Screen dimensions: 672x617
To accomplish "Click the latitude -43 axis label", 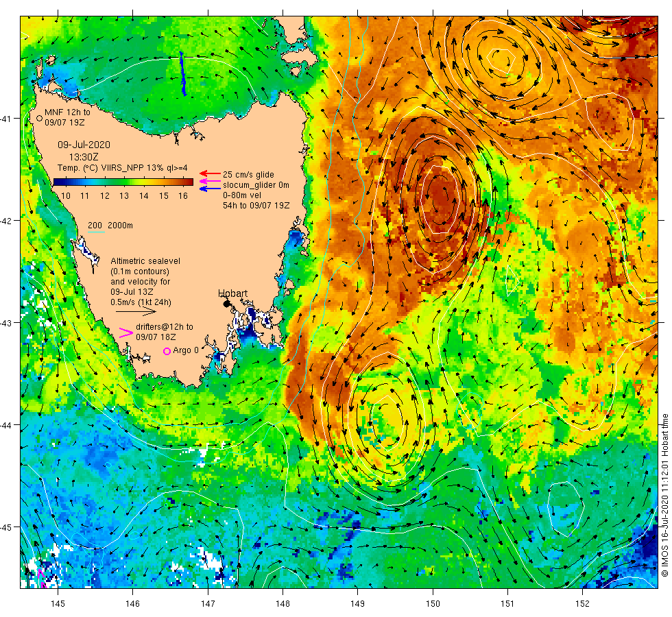I will [x=5, y=323].
